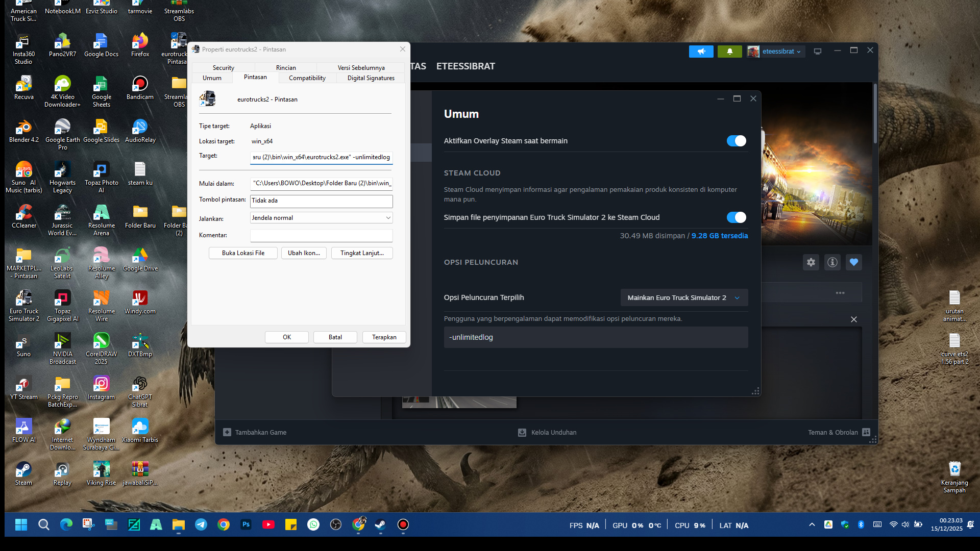The width and height of the screenshot is (980, 551).
Task: Select the Hogwarts Legacy desktop icon
Action: click(x=62, y=177)
